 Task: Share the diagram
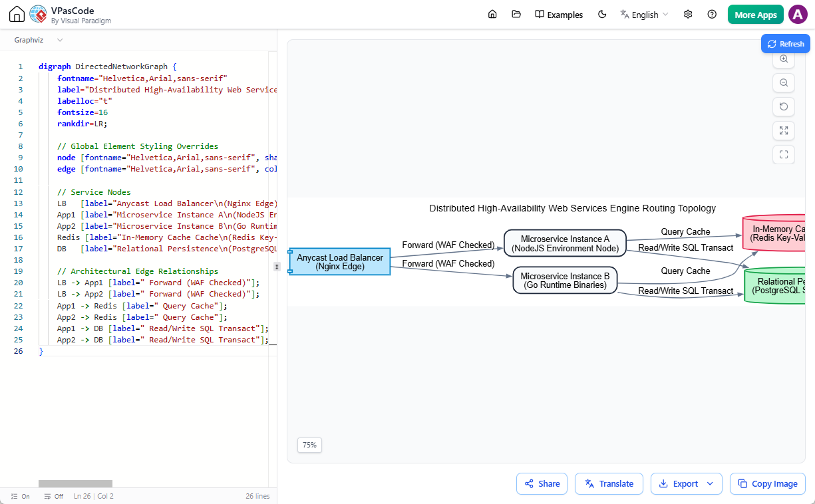coord(542,483)
